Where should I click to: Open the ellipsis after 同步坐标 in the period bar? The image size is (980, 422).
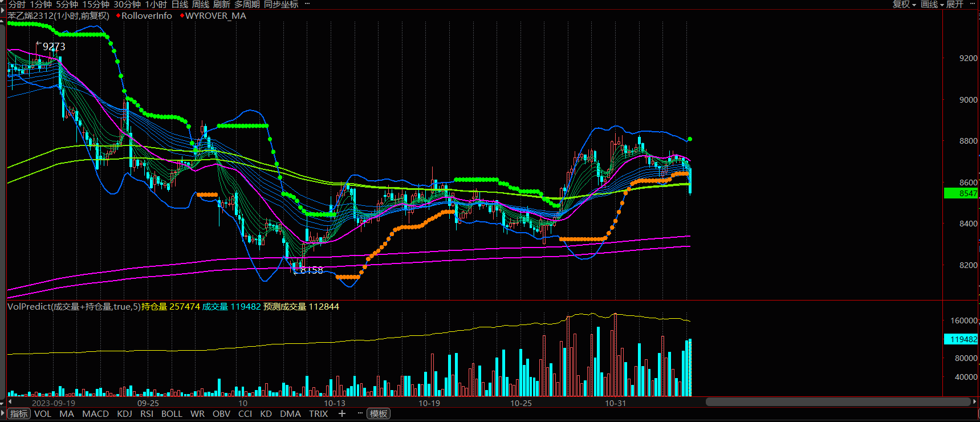[307, 4]
